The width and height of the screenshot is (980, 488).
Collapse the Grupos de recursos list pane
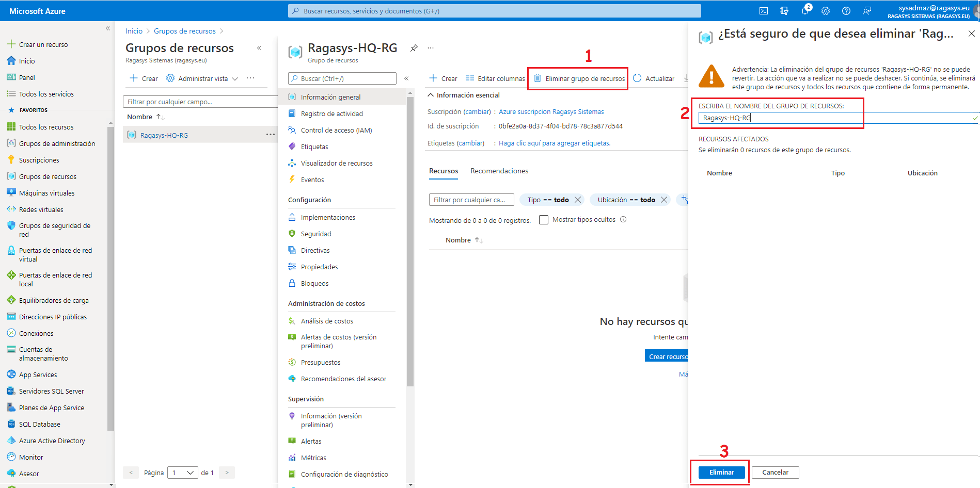point(259,48)
